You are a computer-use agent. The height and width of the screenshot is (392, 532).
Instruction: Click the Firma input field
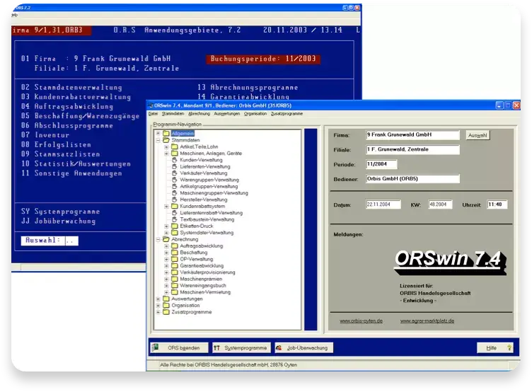click(412, 134)
